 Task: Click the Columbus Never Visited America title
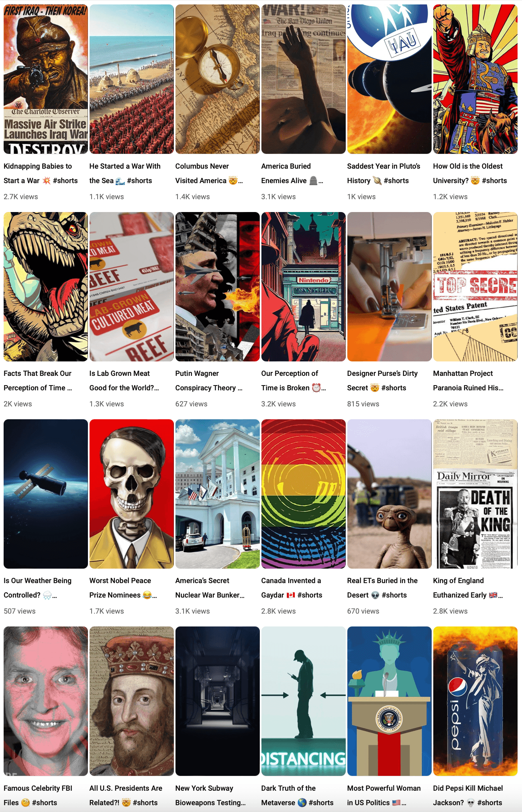(209, 173)
